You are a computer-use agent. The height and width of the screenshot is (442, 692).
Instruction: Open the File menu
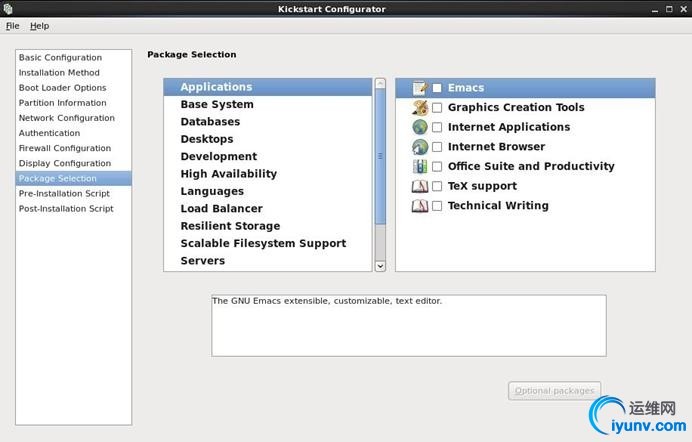tap(12, 26)
